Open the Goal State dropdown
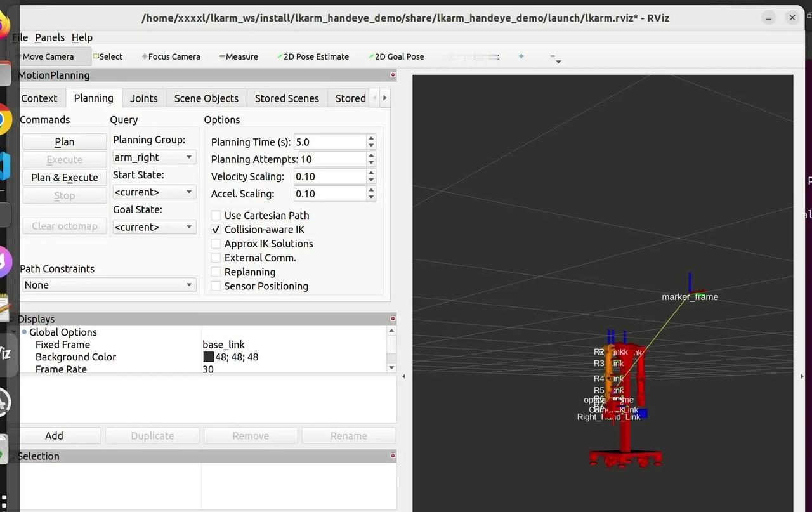Image resolution: width=812 pixels, height=512 pixels. (x=154, y=227)
